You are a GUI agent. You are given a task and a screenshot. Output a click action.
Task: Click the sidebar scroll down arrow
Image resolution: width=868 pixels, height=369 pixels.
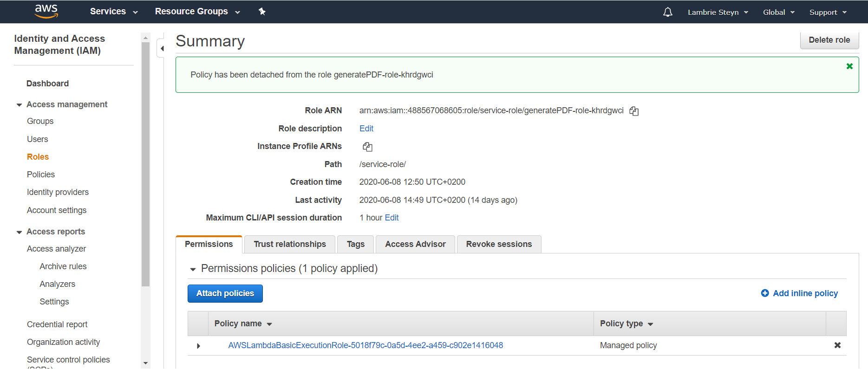pyautogui.click(x=145, y=363)
